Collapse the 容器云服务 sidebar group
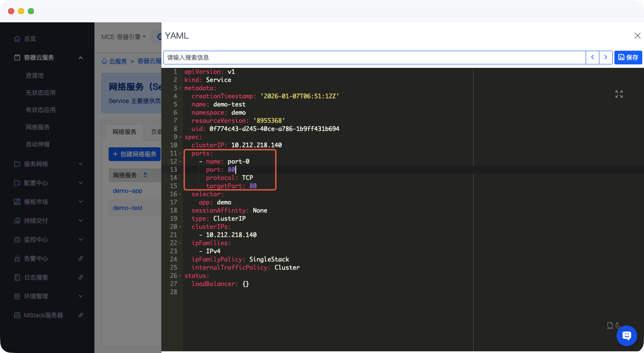The height and width of the screenshot is (353, 644). pos(81,58)
